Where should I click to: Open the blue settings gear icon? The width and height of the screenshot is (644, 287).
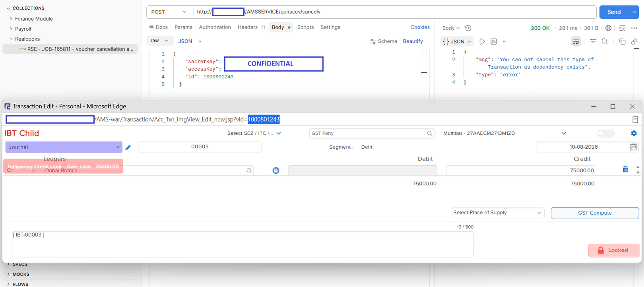(x=634, y=134)
